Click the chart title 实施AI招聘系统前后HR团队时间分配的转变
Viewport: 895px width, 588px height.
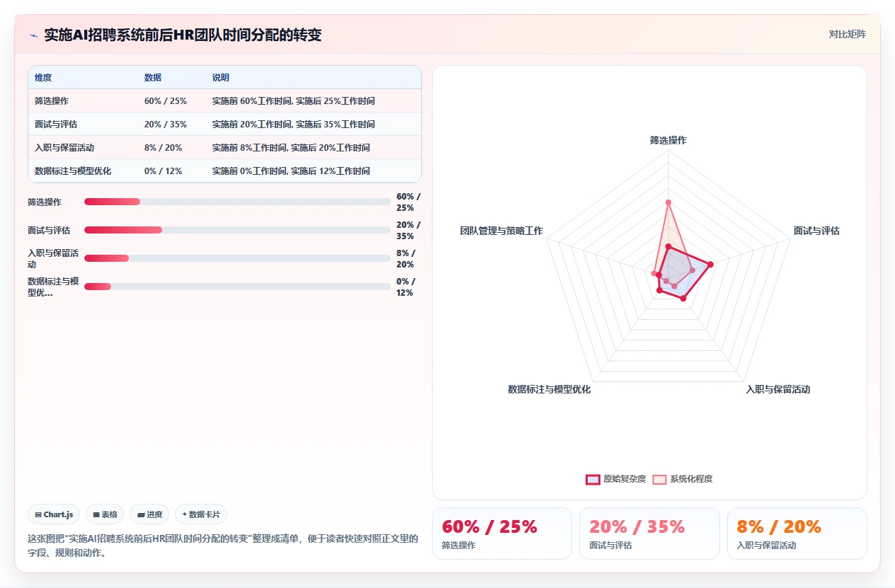click(183, 35)
